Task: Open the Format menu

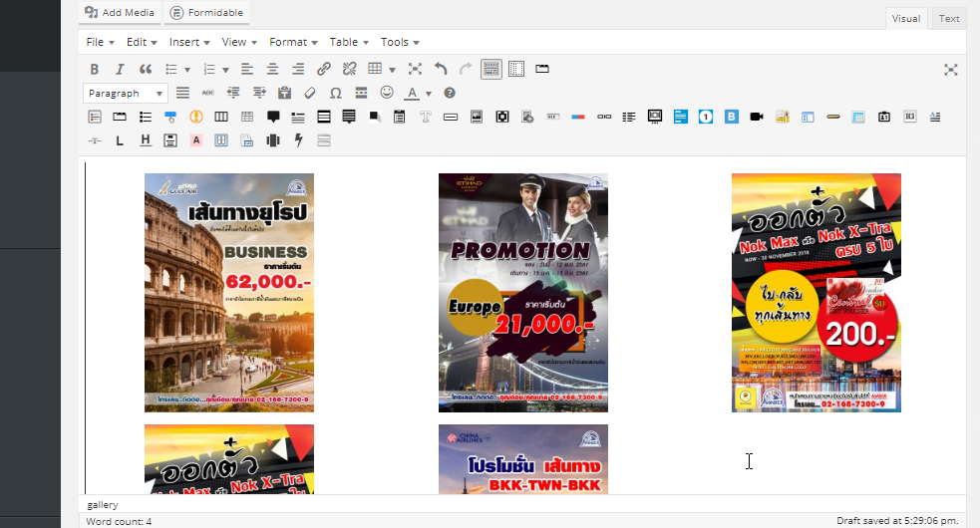Action: (x=294, y=42)
